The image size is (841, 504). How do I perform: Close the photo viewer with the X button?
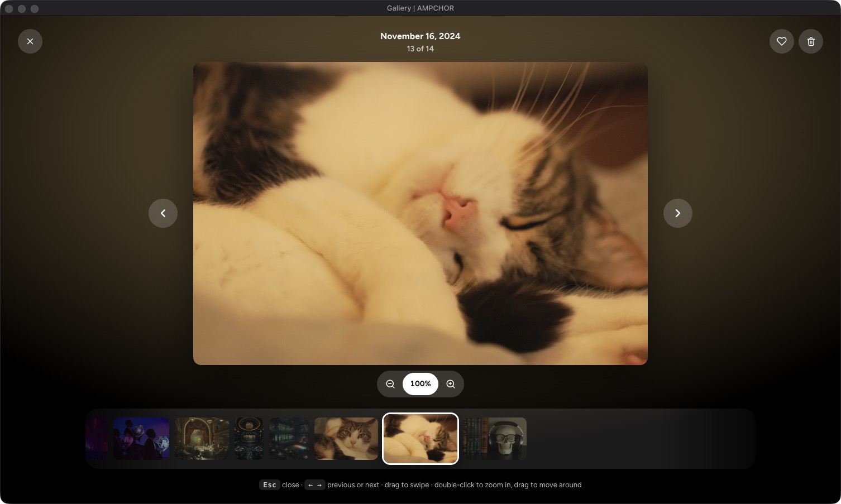click(x=30, y=41)
